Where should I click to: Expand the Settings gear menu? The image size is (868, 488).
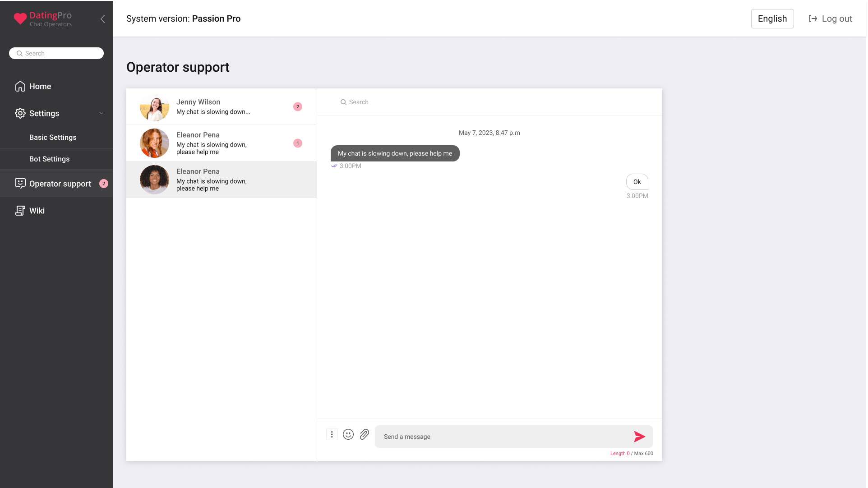tap(20, 113)
